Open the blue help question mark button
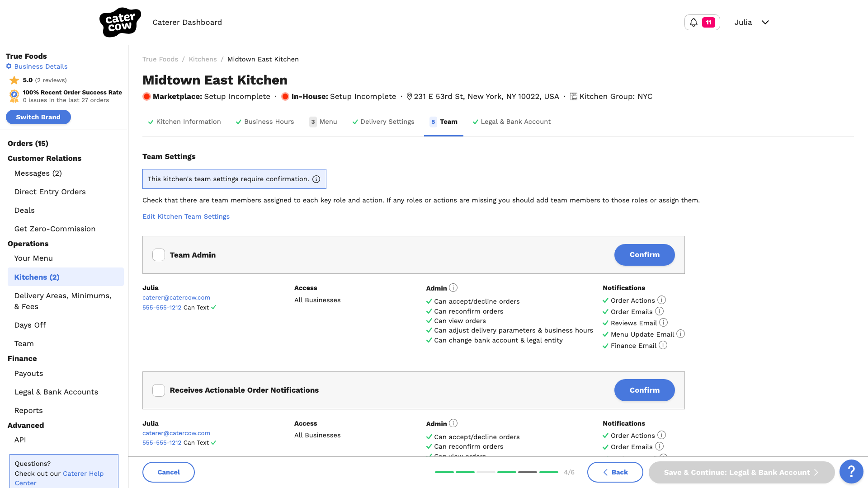Screen dimensions: 868x488 tap(851, 472)
